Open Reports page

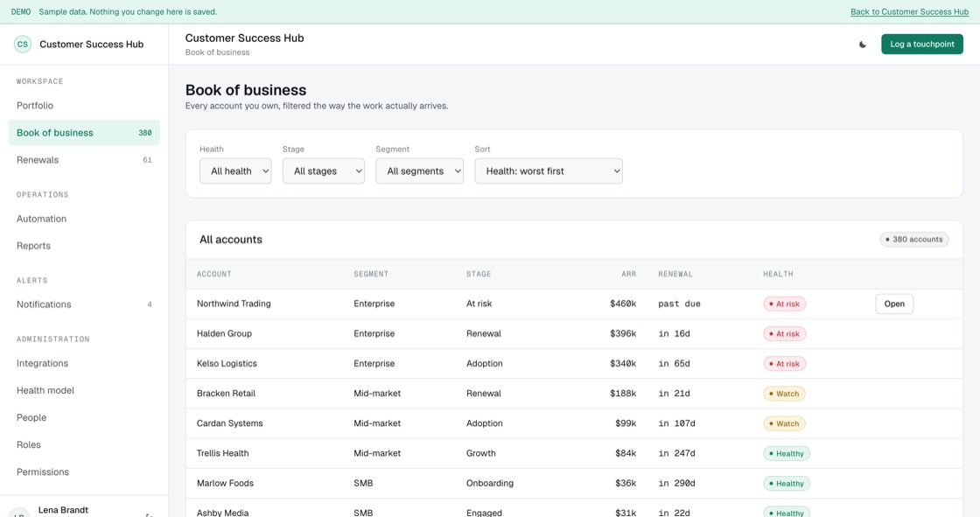pyautogui.click(x=84, y=246)
